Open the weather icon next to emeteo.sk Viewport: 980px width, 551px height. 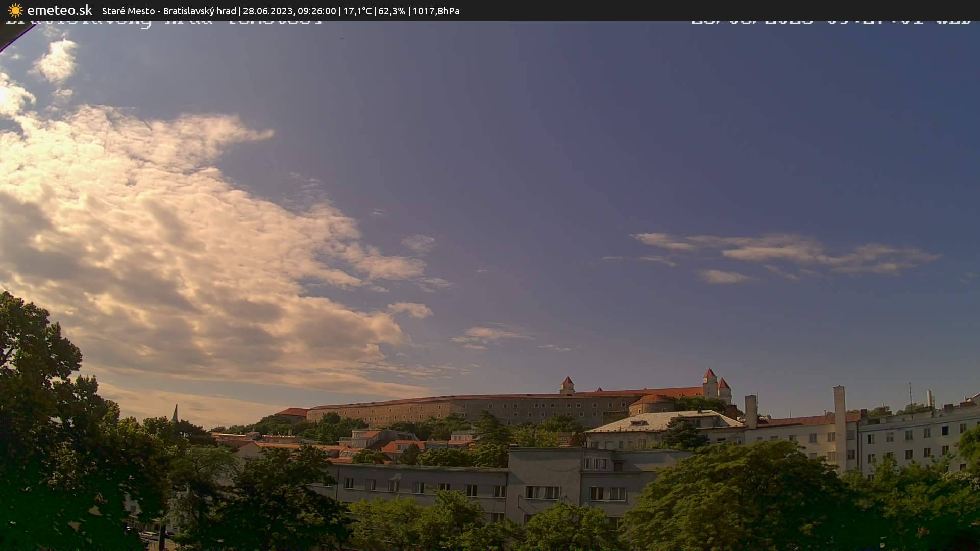pos(15,10)
